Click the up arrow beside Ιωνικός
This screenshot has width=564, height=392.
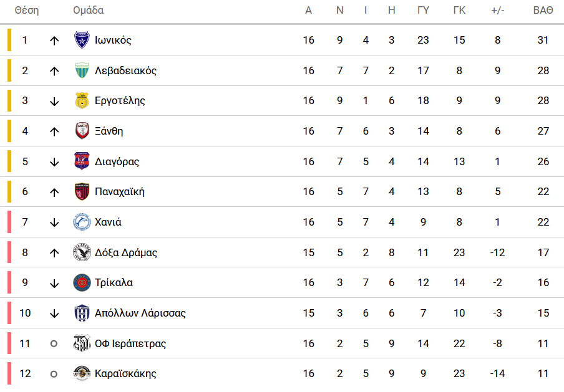point(54,41)
